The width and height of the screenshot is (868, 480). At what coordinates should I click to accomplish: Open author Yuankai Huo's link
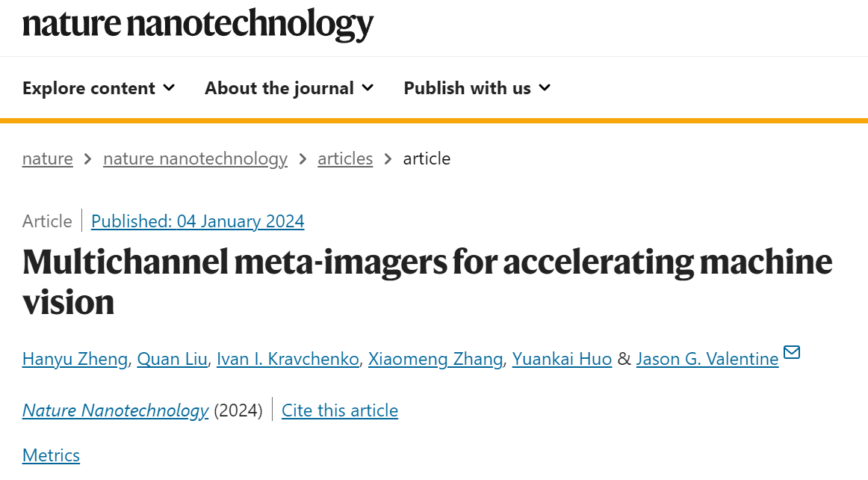coord(562,359)
